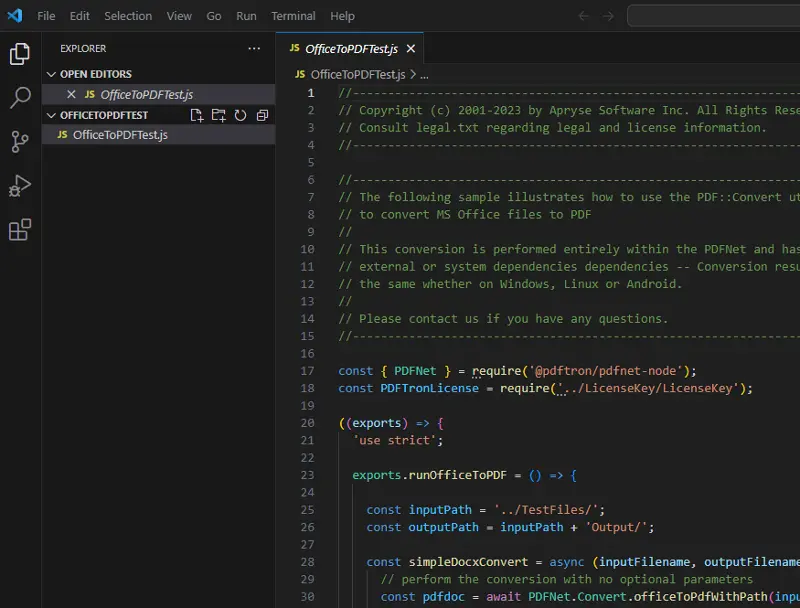Open the Source Control view

tap(20, 142)
